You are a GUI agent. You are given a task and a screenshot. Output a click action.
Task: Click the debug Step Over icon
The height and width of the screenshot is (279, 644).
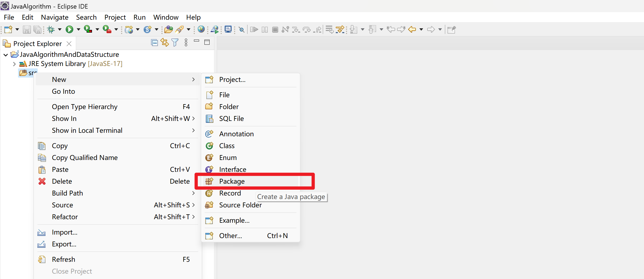pyautogui.click(x=307, y=29)
